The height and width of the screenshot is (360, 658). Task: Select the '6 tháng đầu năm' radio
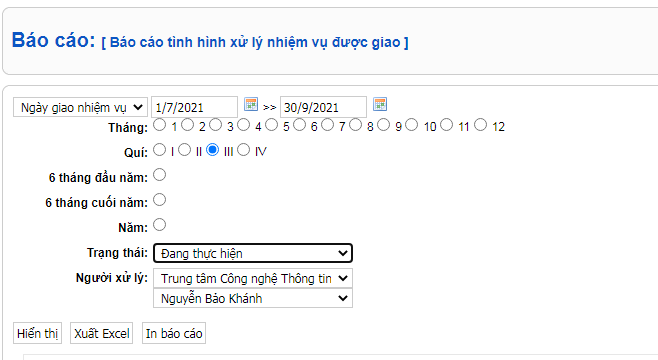point(159,175)
